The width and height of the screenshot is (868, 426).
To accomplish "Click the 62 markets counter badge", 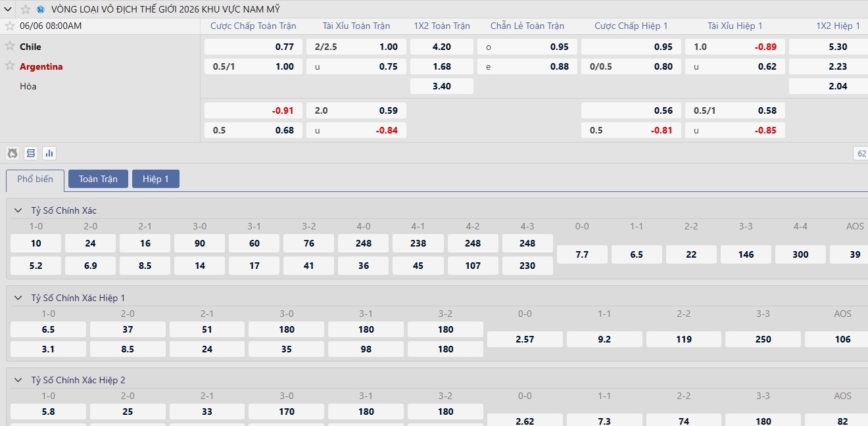I will tap(860, 153).
